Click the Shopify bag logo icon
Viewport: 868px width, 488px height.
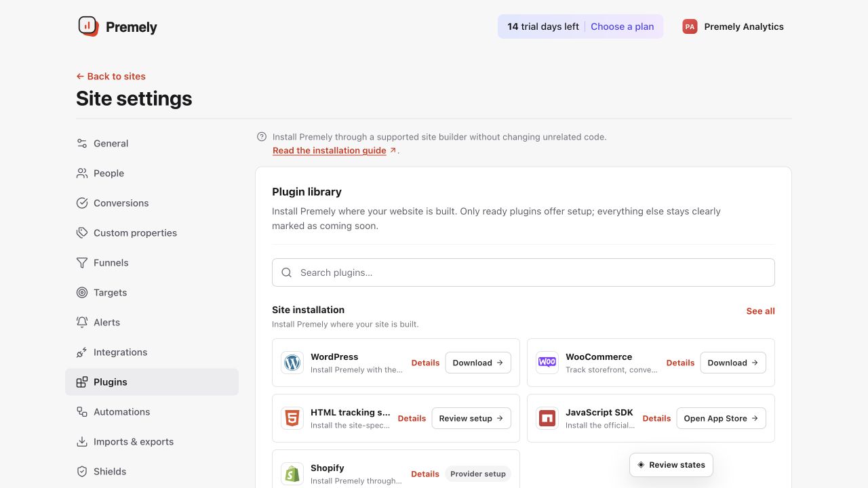tap(292, 474)
